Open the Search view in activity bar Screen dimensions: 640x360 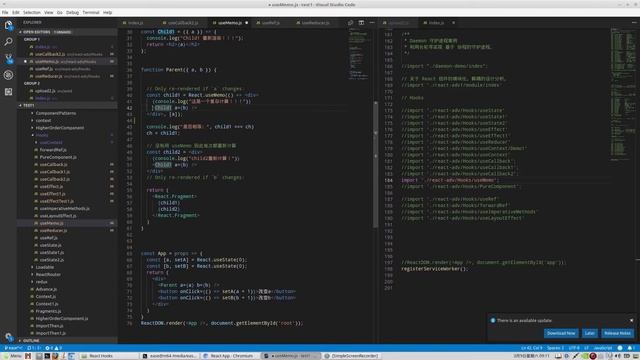(x=8, y=42)
